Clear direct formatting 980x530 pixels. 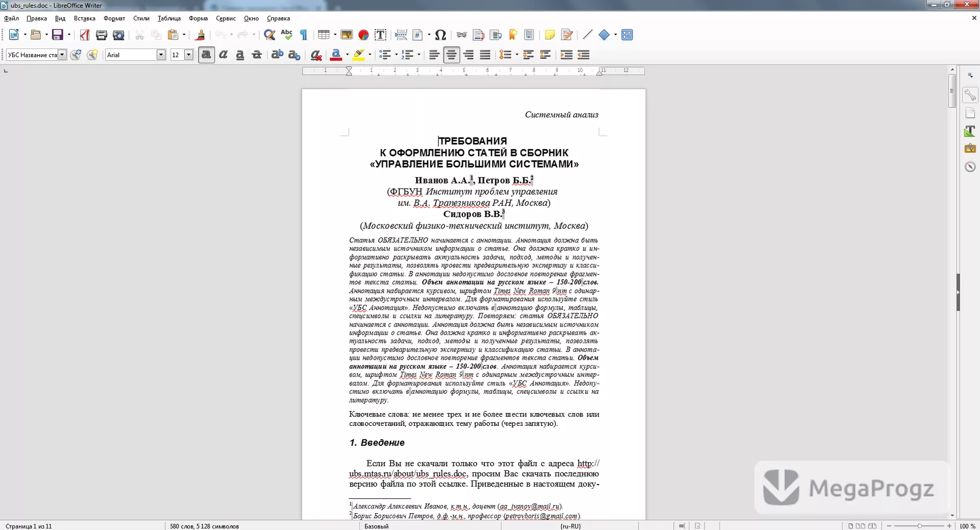point(316,55)
